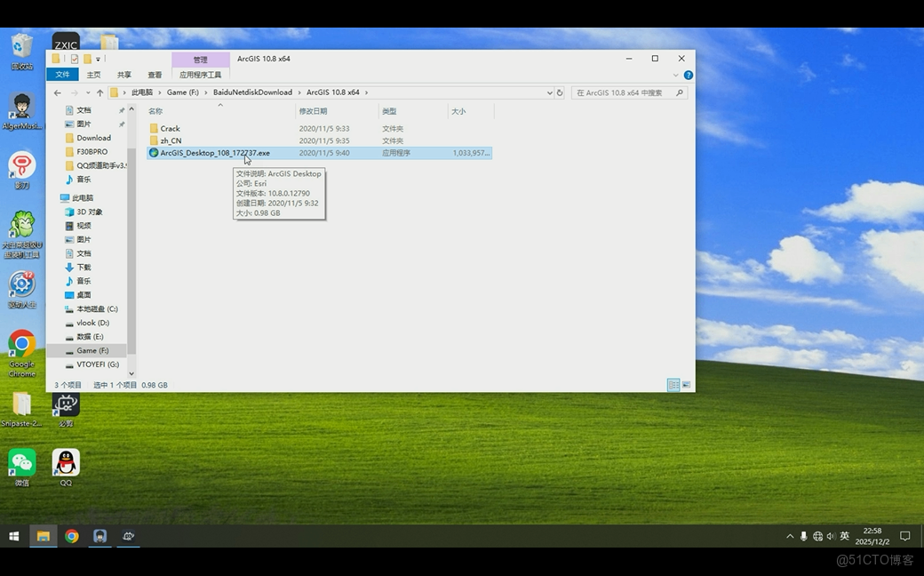Switch to the details view layout
Viewport: 924px width, 576px height.
tap(673, 385)
